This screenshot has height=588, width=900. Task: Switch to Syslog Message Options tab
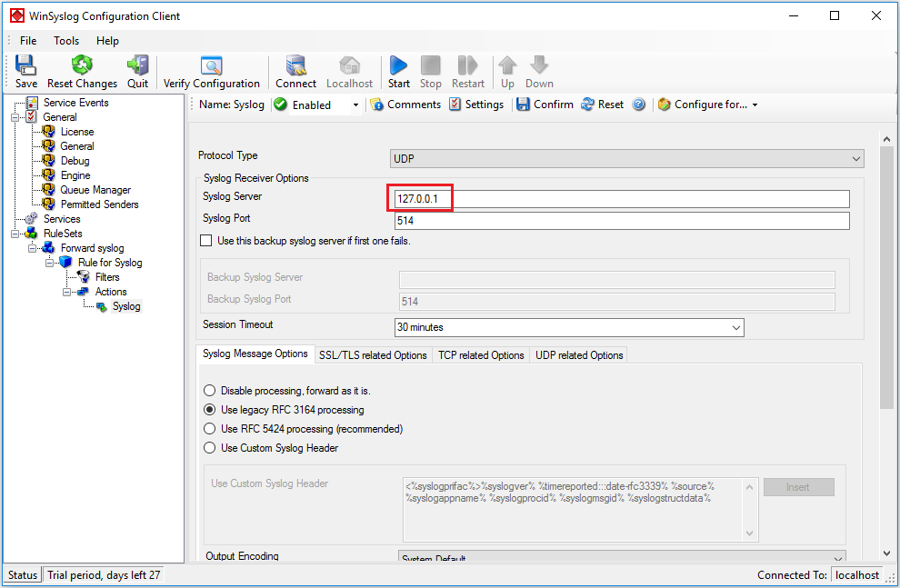(255, 354)
